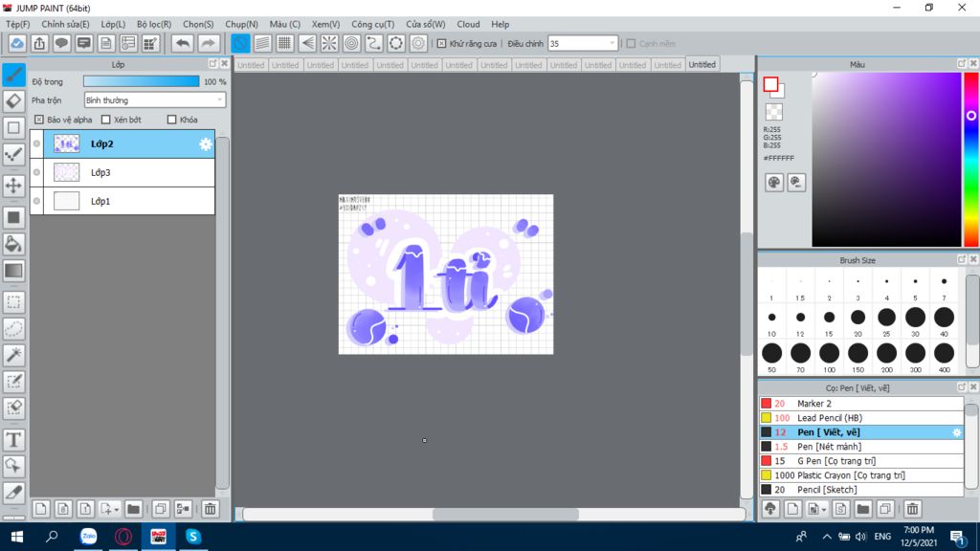The height and width of the screenshot is (551, 980).
Task: Select the Gradient tool
Action: pos(13,271)
